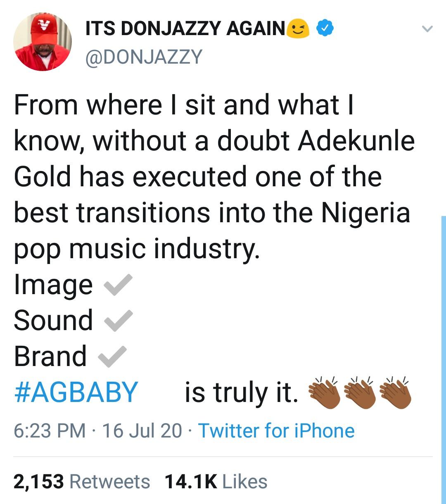Click the 16 Jul 20 date

(142, 431)
